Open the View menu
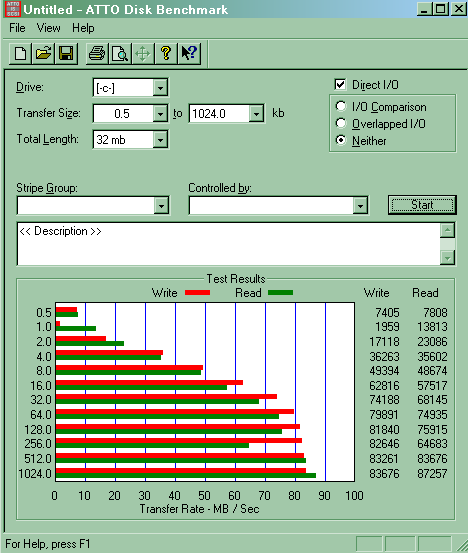 [x=49, y=28]
